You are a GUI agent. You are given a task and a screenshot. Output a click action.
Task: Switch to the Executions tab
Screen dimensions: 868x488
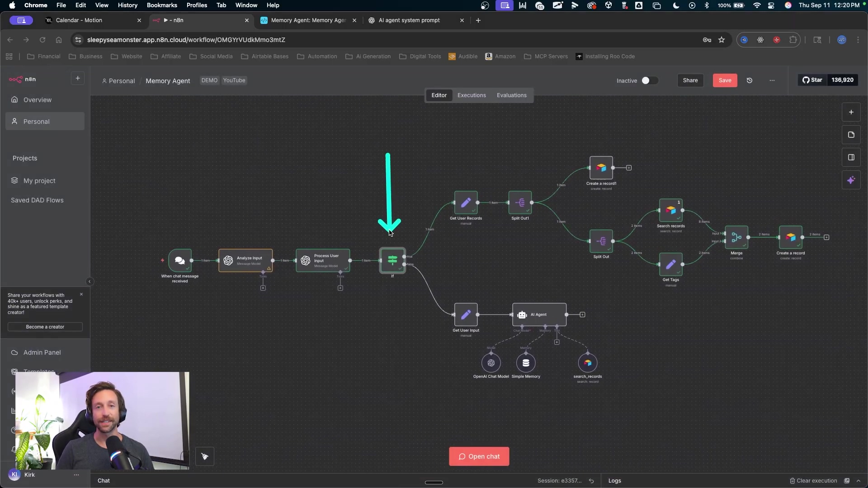pos(471,95)
